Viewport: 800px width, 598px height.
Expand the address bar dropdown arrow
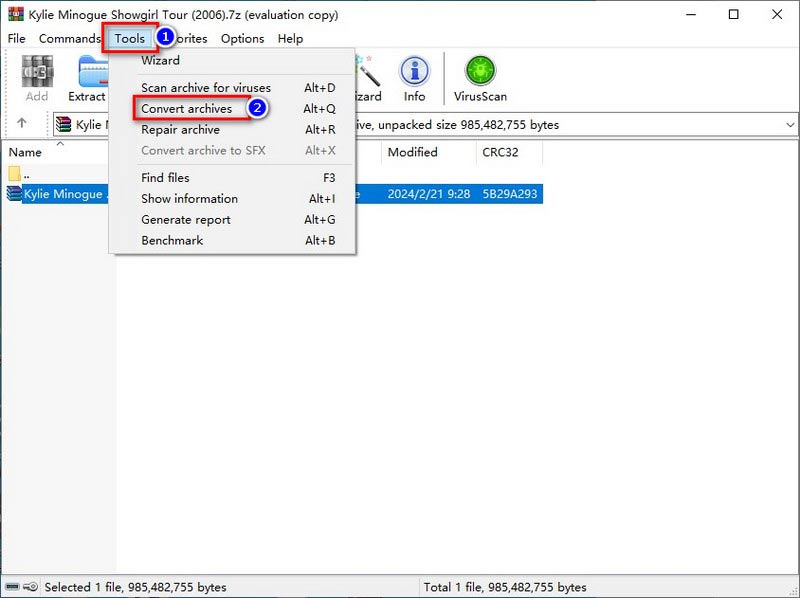coord(790,124)
